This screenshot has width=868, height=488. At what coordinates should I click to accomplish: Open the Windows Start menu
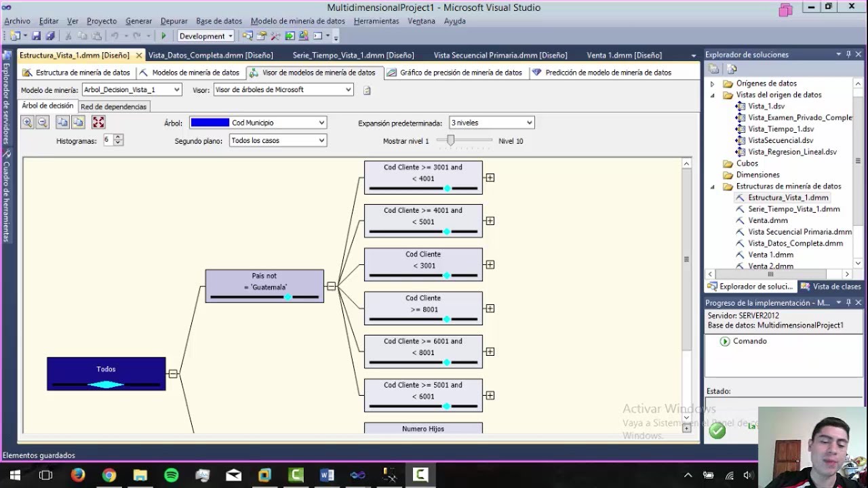(15, 475)
